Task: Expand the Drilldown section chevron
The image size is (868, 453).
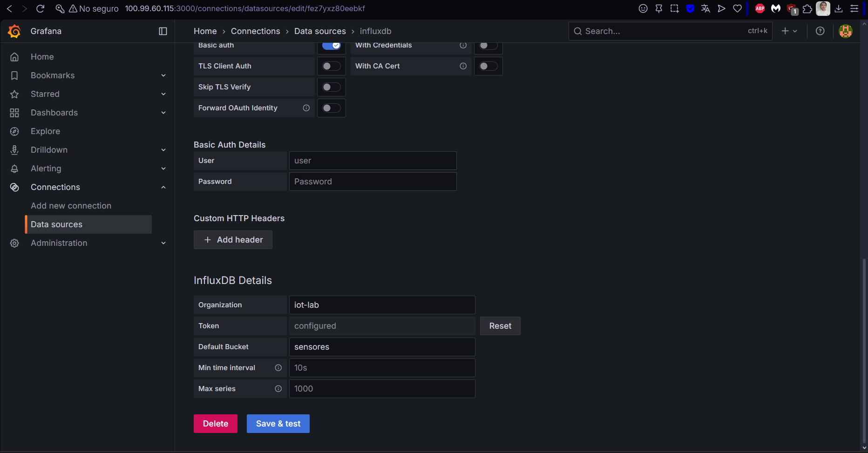Action: (x=163, y=150)
